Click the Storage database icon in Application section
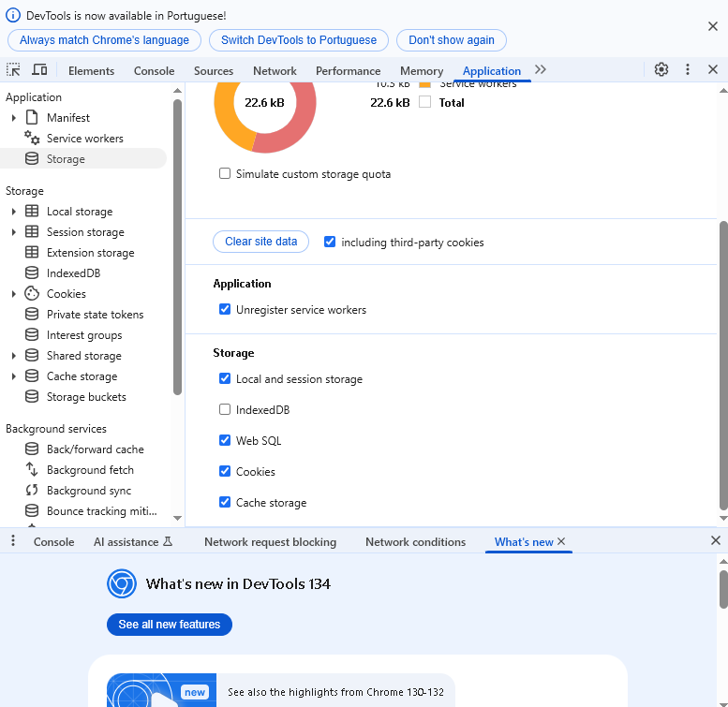This screenshot has height=707, width=728. [x=32, y=158]
